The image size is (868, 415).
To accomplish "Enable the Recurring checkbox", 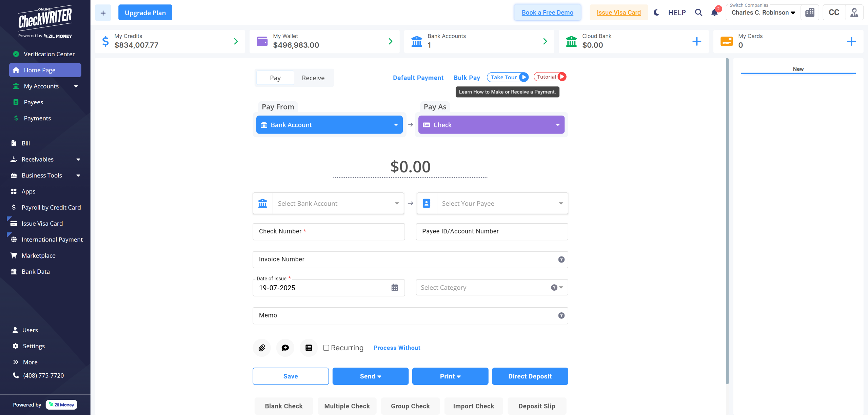I will (326, 348).
